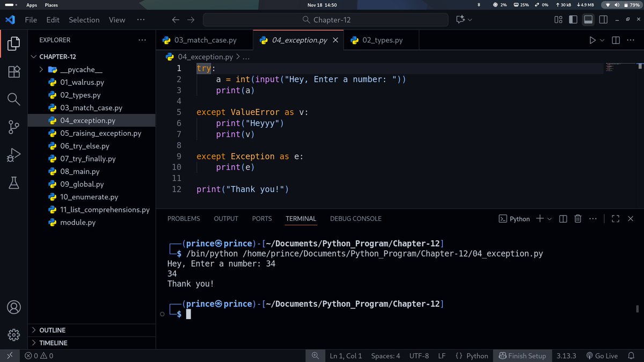Image resolution: width=644 pixels, height=362 pixels.
Task: Click the Run Python File play button
Action: pos(592,40)
